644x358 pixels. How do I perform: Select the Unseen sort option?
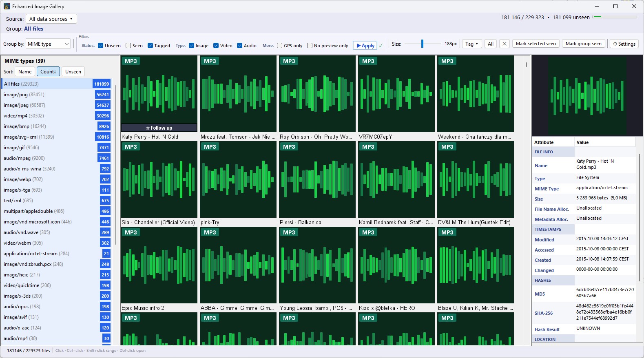[x=73, y=72]
